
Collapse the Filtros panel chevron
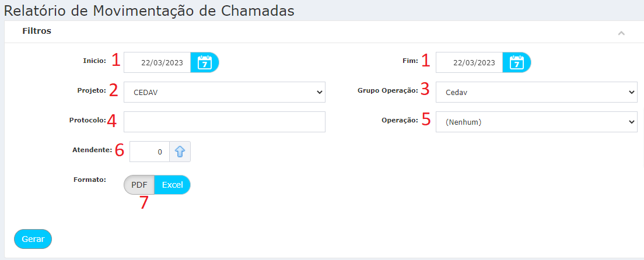click(x=621, y=33)
